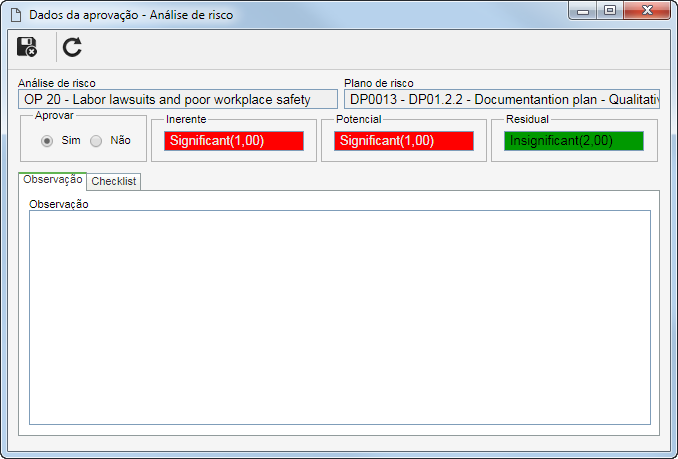
Task: Click the Plano de risco field
Action: click(x=502, y=99)
